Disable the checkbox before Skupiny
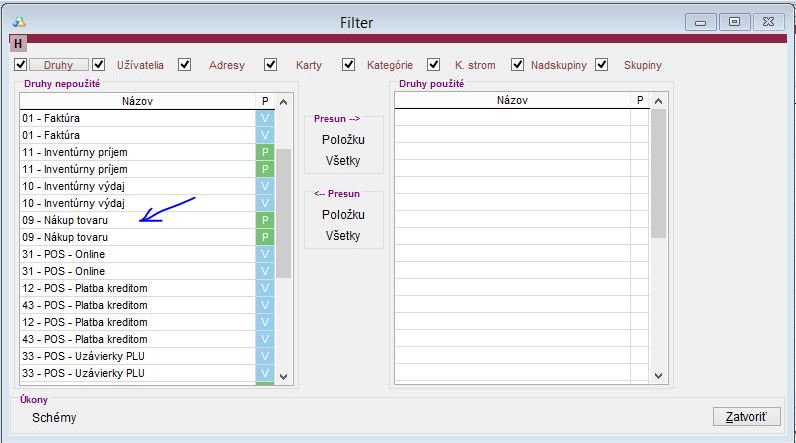This screenshot has width=796, height=443. [601, 65]
